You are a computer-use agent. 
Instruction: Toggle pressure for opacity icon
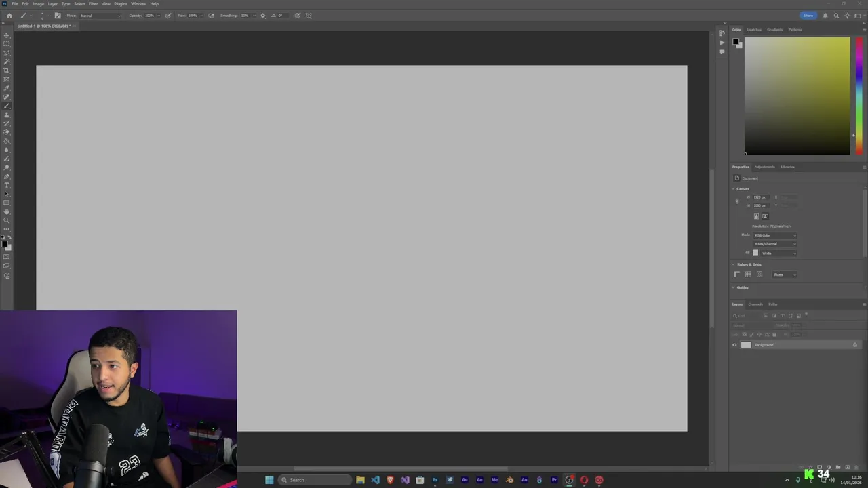pyautogui.click(x=168, y=15)
